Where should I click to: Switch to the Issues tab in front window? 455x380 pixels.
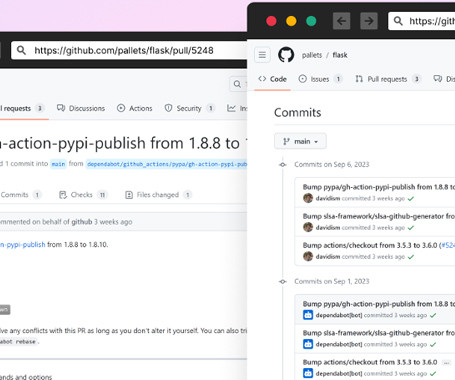click(320, 79)
